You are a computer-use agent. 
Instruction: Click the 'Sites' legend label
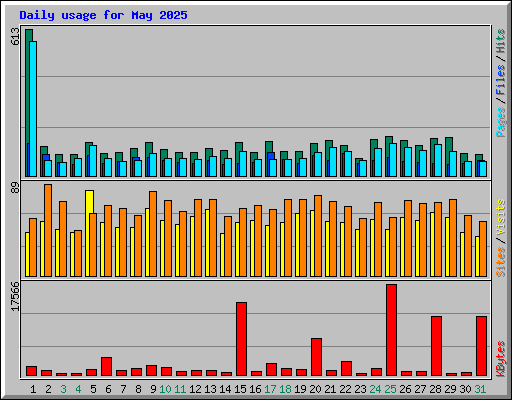(x=501, y=262)
